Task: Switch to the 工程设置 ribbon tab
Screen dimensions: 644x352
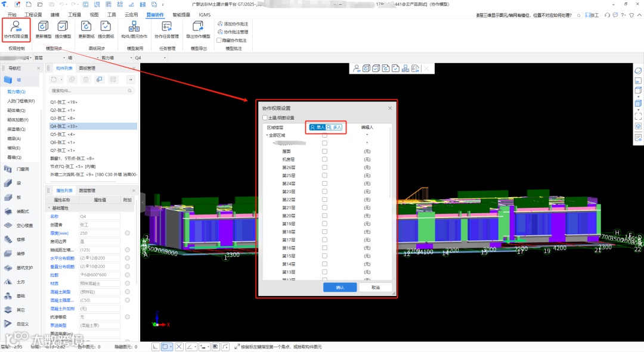Action: tap(33, 14)
